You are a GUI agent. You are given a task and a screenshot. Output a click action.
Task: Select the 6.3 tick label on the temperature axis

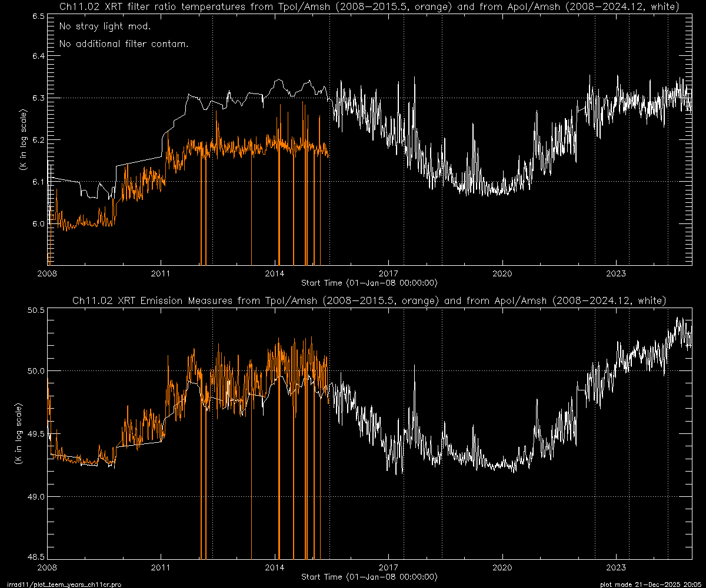coord(39,98)
